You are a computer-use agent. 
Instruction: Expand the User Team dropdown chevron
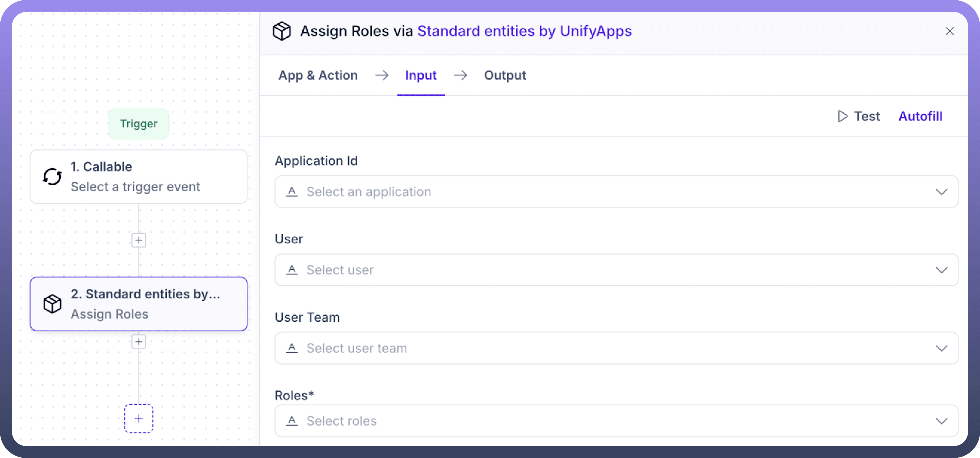(x=941, y=348)
